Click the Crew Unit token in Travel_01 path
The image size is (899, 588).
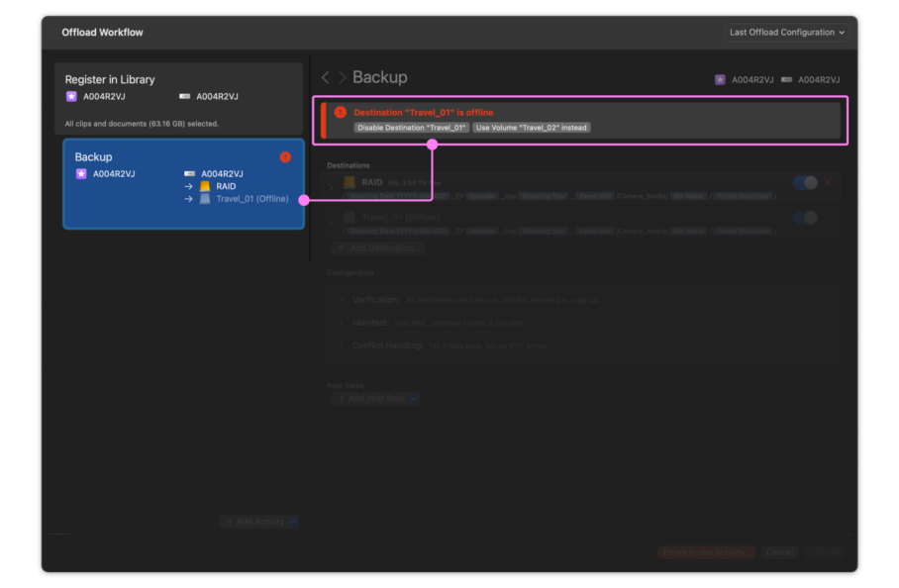595,232
